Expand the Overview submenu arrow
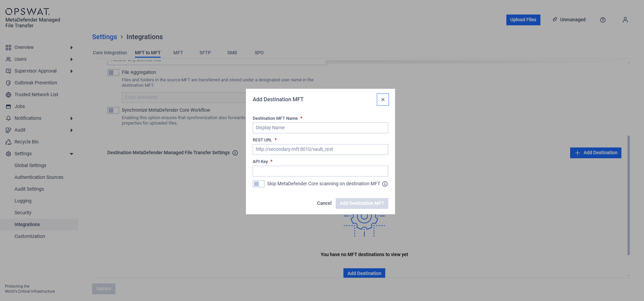The height and width of the screenshot is (301, 644). 72,48
